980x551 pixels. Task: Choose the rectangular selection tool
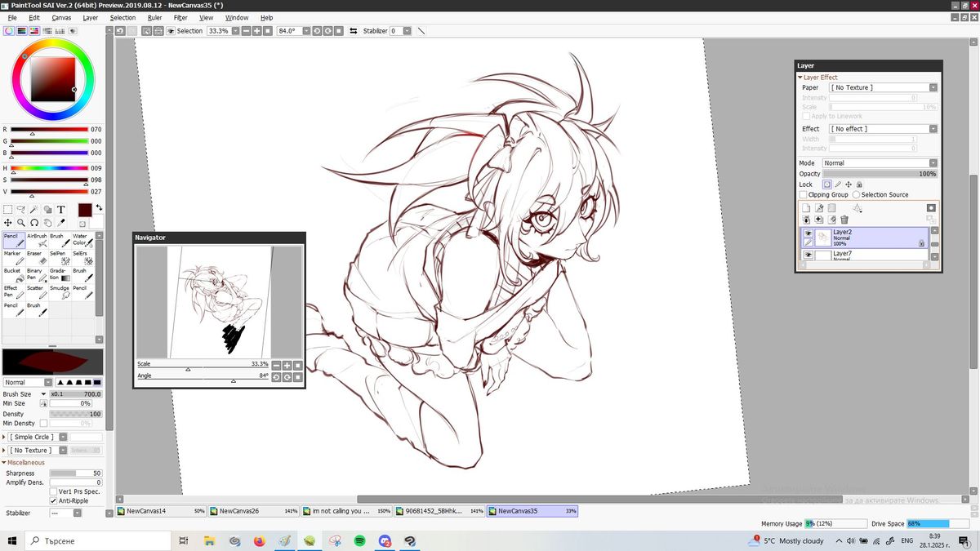(8, 210)
